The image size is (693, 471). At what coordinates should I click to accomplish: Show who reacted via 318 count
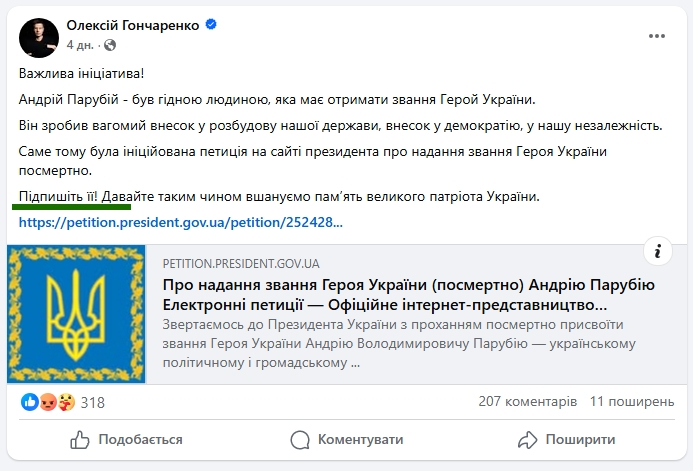(x=93, y=402)
